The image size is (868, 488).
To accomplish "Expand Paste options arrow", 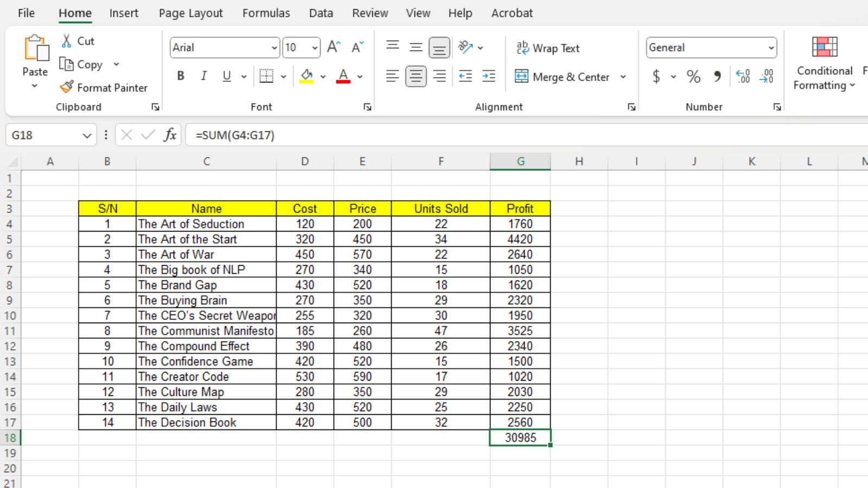I will click(35, 86).
